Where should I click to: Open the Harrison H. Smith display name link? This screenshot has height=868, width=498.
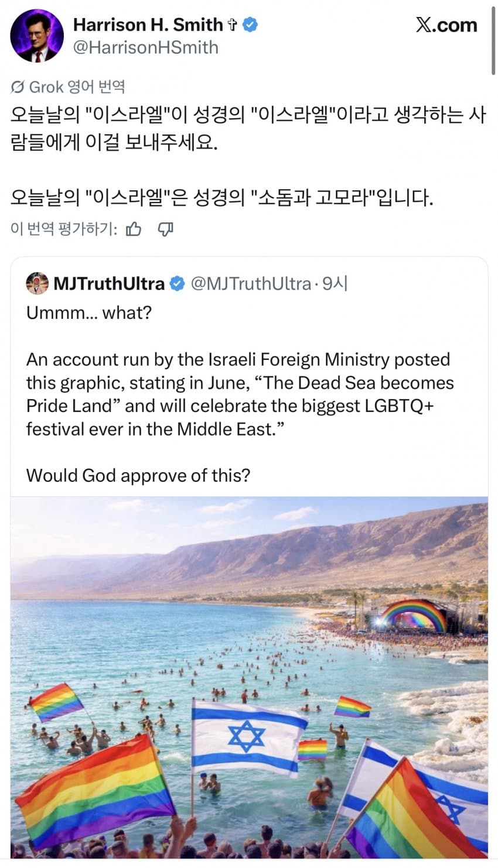click(x=148, y=25)
